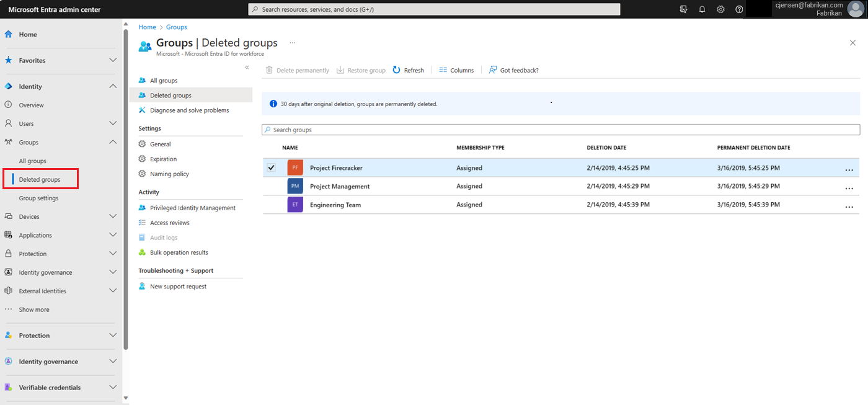This screenshot has width=868, height=405.
Task: Expand the Applications submenu chevron
Action: click(113, 236)
